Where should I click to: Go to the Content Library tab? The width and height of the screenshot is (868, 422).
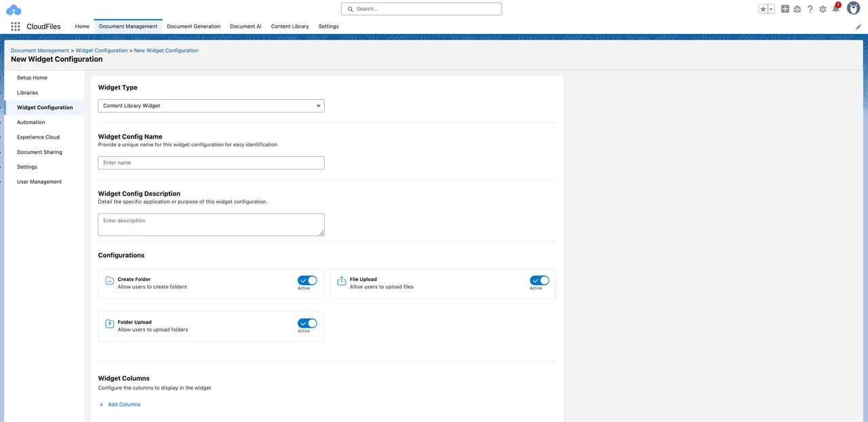(290, 26)
